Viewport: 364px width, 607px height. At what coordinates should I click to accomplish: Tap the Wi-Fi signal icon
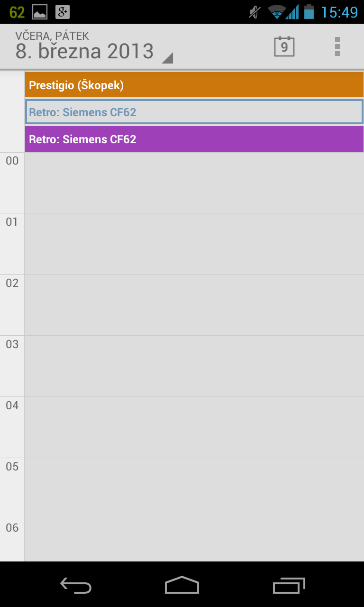click(x=276, y=12)
